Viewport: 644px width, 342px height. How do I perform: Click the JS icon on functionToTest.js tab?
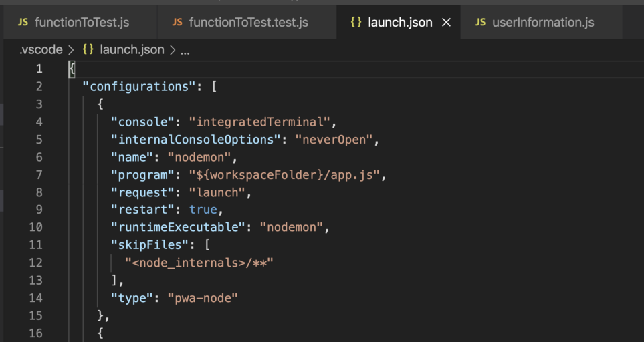23,23
